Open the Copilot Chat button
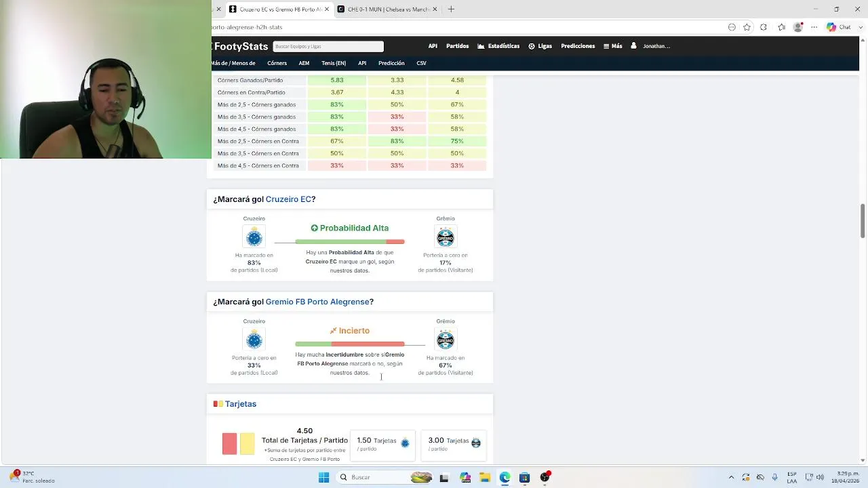The width and height of the screenshot is (868, 488). pos(839,27)
